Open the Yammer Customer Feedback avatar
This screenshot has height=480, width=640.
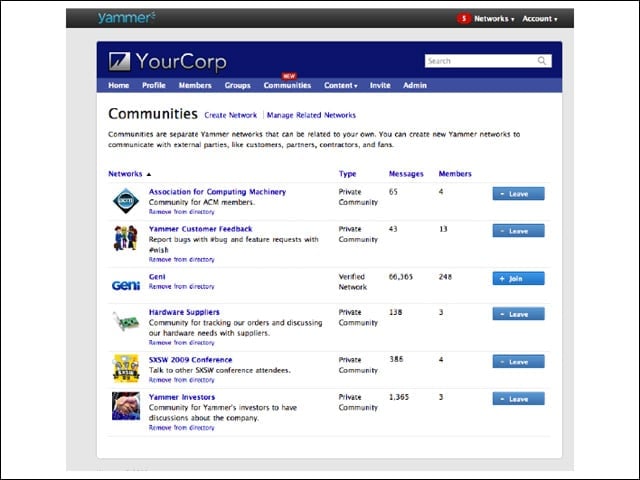click(x=126, y=238)
